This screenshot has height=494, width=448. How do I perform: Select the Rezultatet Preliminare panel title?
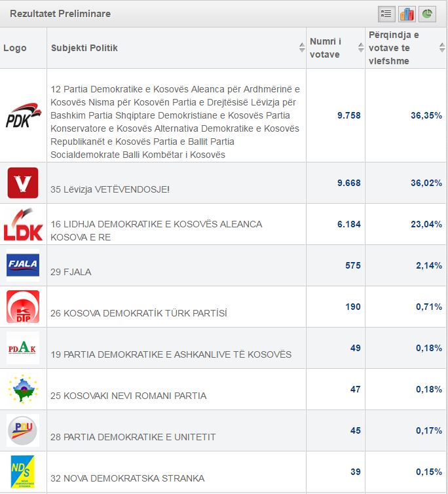click(60, 14)
